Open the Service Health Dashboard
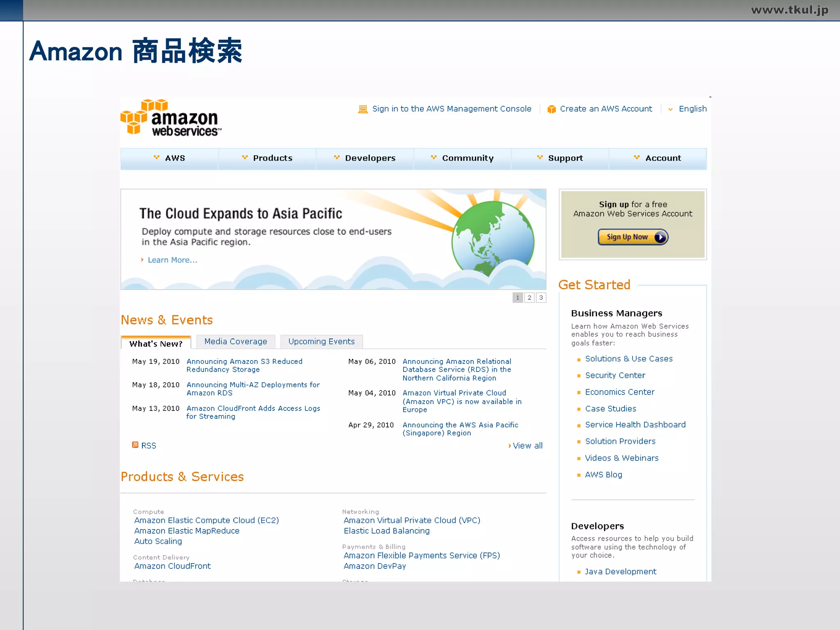The width and height of the screenshot is (840, 630). [x=635, y=425]
